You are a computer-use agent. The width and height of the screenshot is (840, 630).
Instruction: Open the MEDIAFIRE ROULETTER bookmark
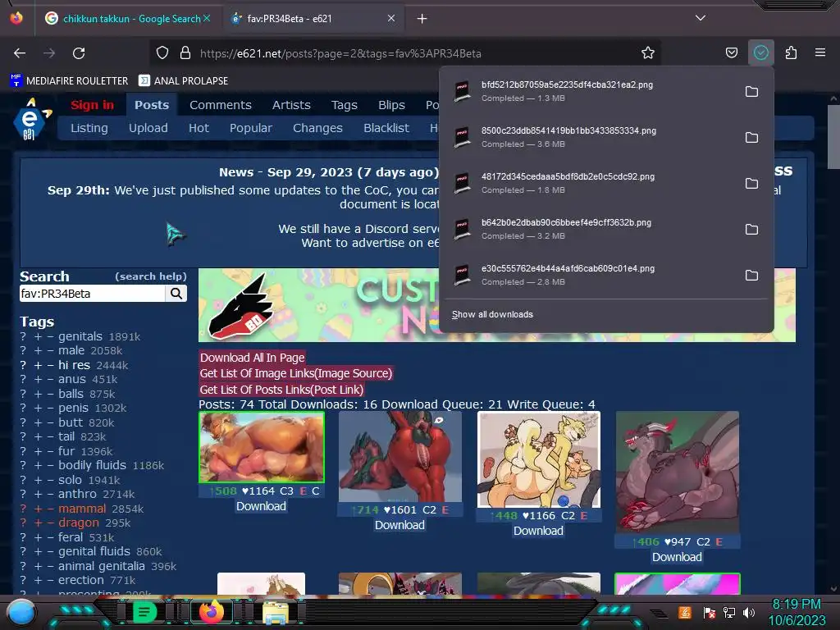[70, 81]
